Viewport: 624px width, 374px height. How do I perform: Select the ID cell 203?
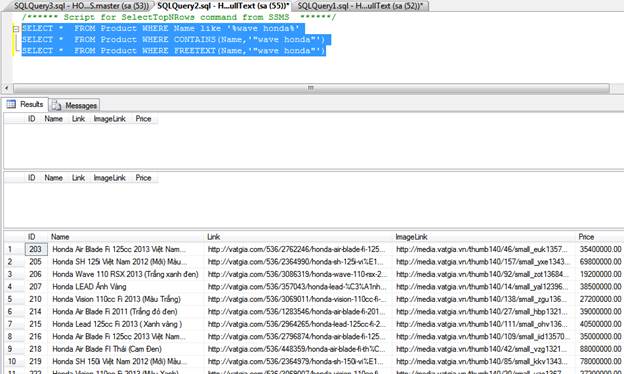(x=36, y=249)
